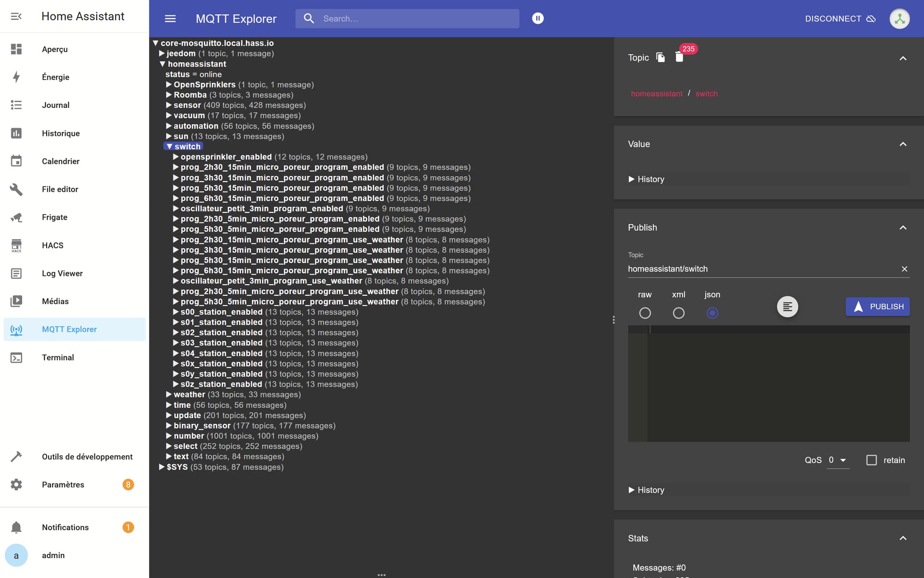Click the format JSON round icon button
The height and width of the screenshot is (578, 924).
pyautogui.click(x=787, y=307)
